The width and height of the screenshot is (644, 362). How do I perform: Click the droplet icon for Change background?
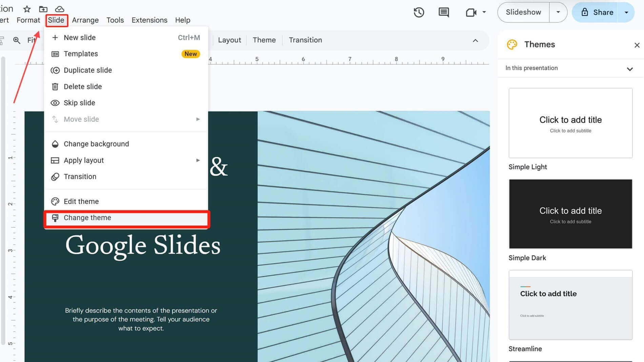[x=55, y=144]
